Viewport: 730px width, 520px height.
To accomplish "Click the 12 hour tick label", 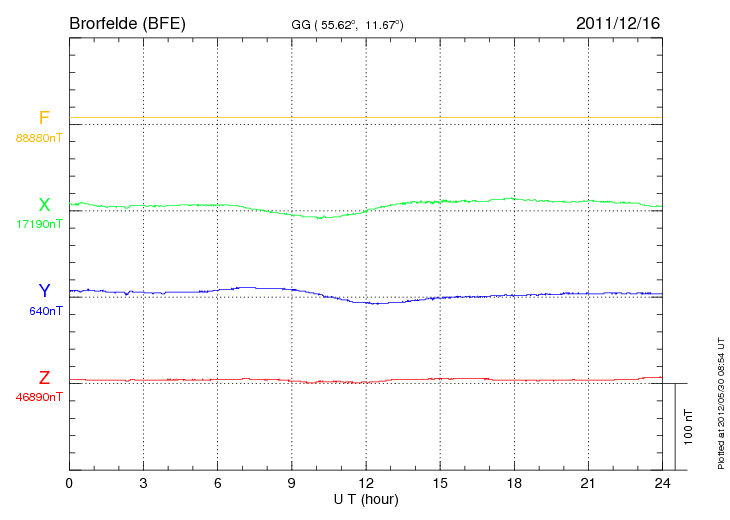I will [x=366, y=484].
